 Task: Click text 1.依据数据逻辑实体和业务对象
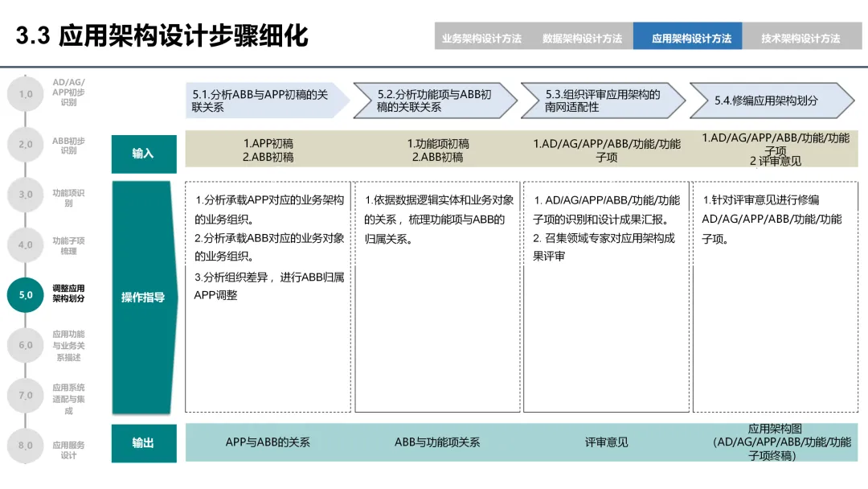point(439,200)
